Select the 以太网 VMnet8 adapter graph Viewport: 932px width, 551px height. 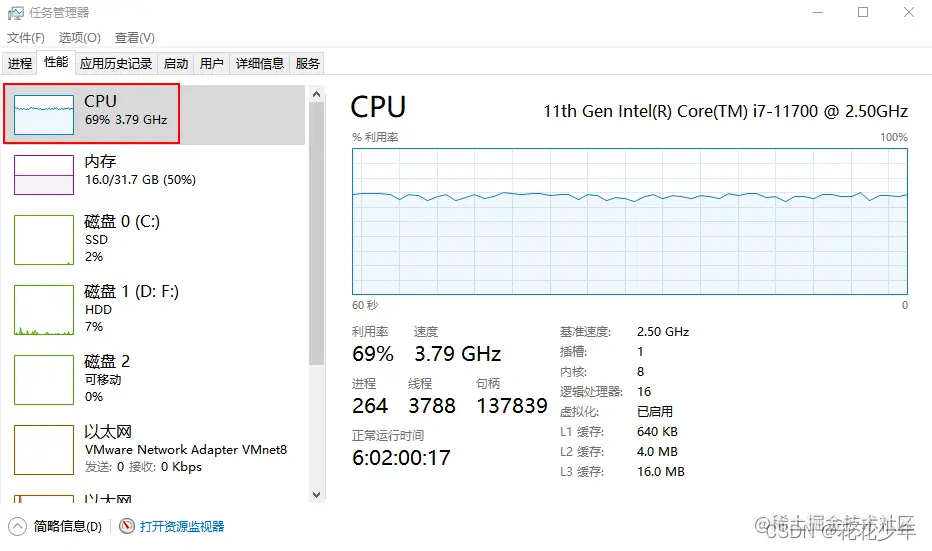click(x=44, y=450)
